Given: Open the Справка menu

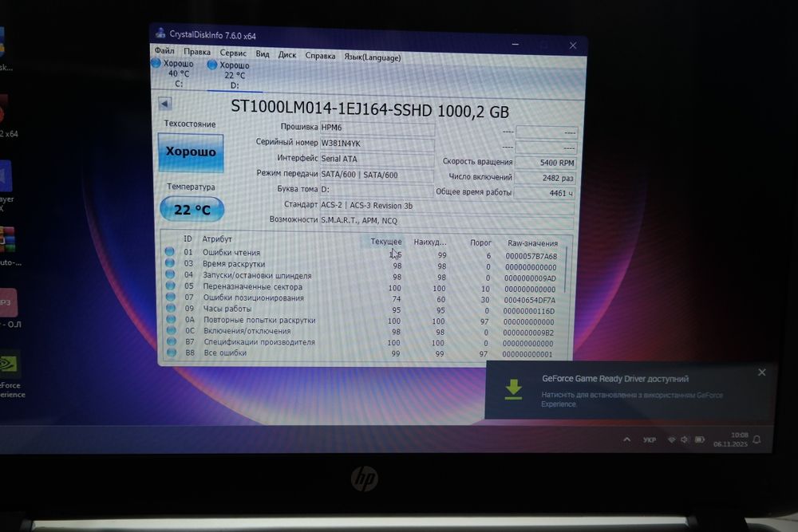Looking at the screenshot, I should 320,56.
